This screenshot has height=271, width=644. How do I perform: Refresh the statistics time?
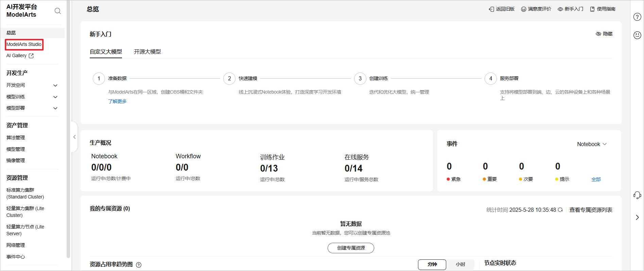click(x=560, y=210)
